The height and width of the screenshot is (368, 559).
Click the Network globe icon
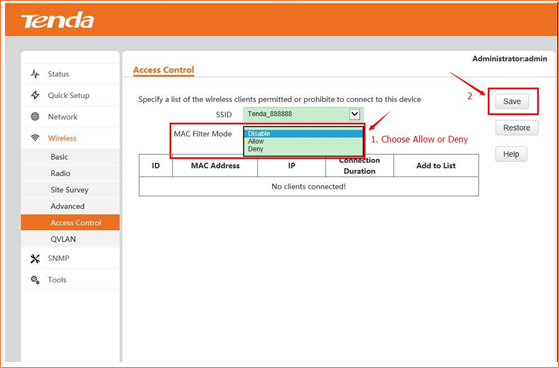35,117
